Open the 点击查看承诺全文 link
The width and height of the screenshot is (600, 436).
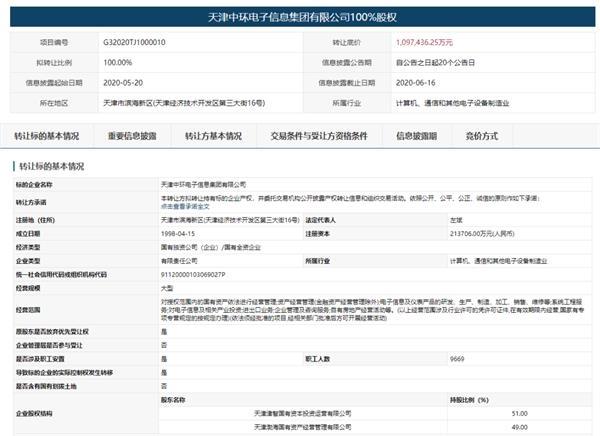[185, 206]
